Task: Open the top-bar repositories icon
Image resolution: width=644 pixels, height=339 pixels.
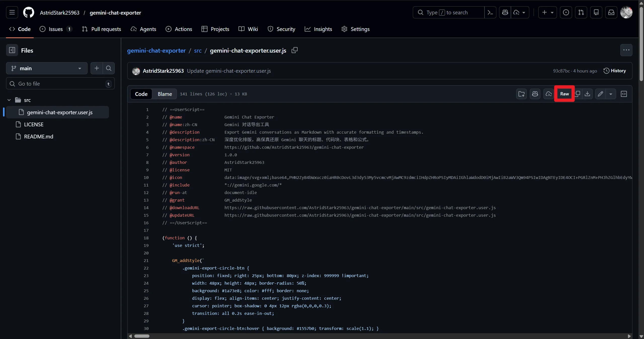Action: 596,12
